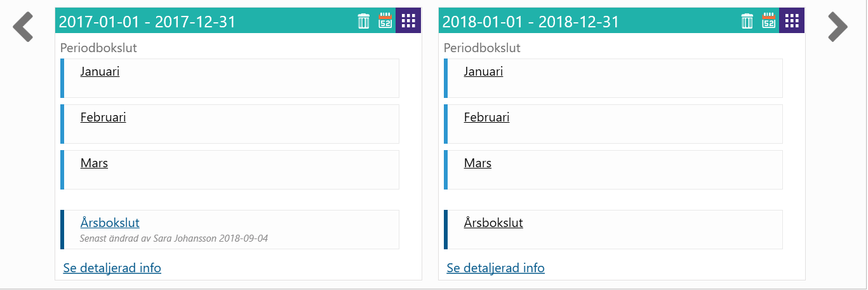Open Februari period closing for 2018
868x290 pixels.
(486, 117)
